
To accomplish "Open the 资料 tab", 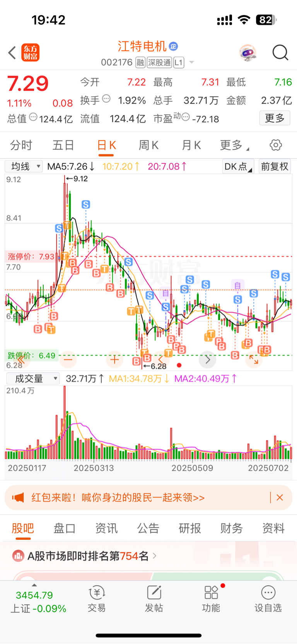I will coord(273,528).
